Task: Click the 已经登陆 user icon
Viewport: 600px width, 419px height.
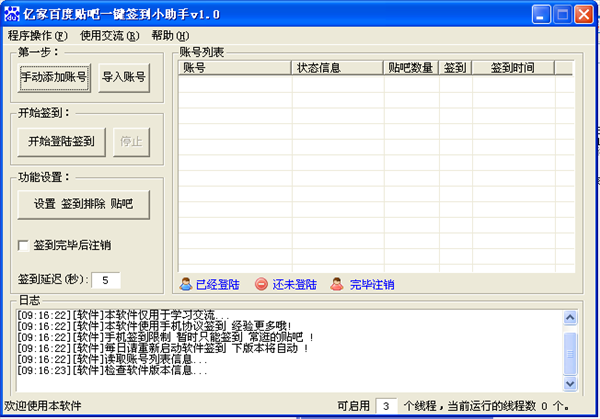Action: click(x=186, y=284)
